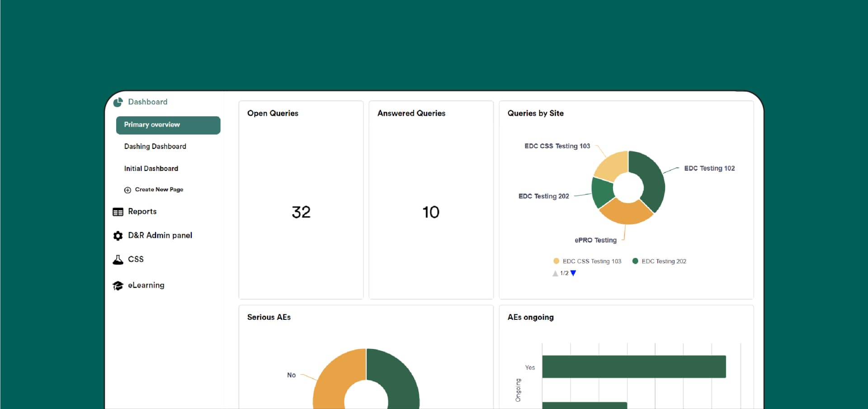Click the eLearning graduation cap icon
Image resolution: width=868 pixels, height=409 pixels.
tap(118, 285)
